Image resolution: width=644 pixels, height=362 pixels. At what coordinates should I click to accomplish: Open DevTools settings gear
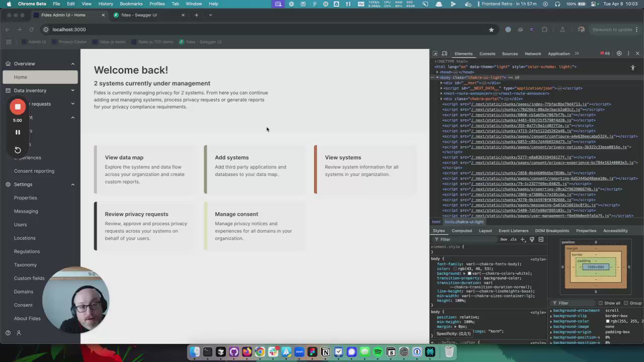[x=619, y=53]
